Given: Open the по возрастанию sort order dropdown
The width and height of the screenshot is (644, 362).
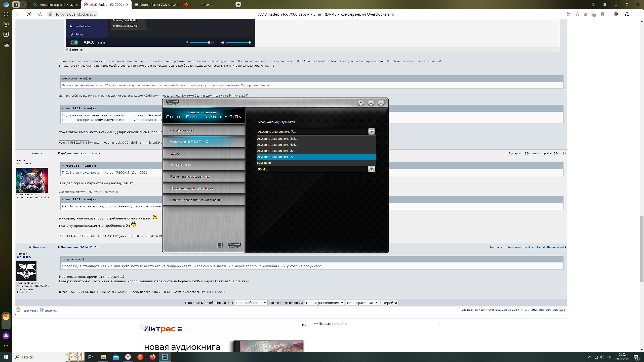Looking at the screenshot, I should [362, 303].
